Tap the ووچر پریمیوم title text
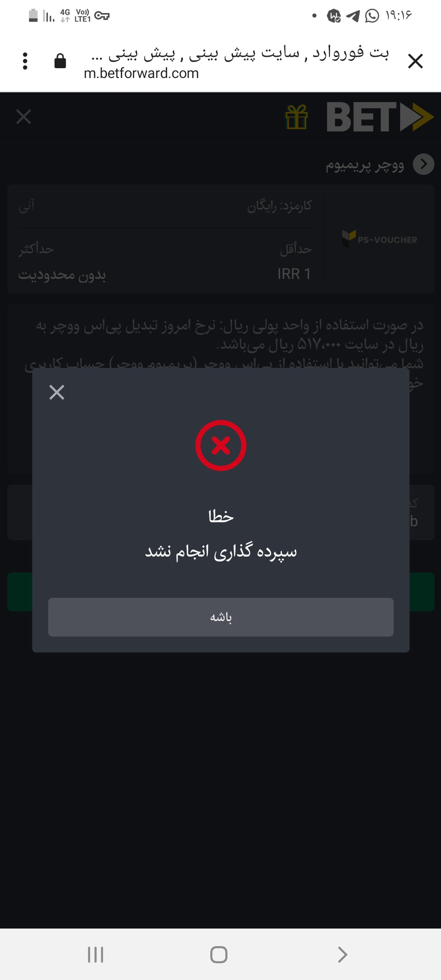This screenshot has width=441, height=980. pyautogui.click(x=365, y=165)
